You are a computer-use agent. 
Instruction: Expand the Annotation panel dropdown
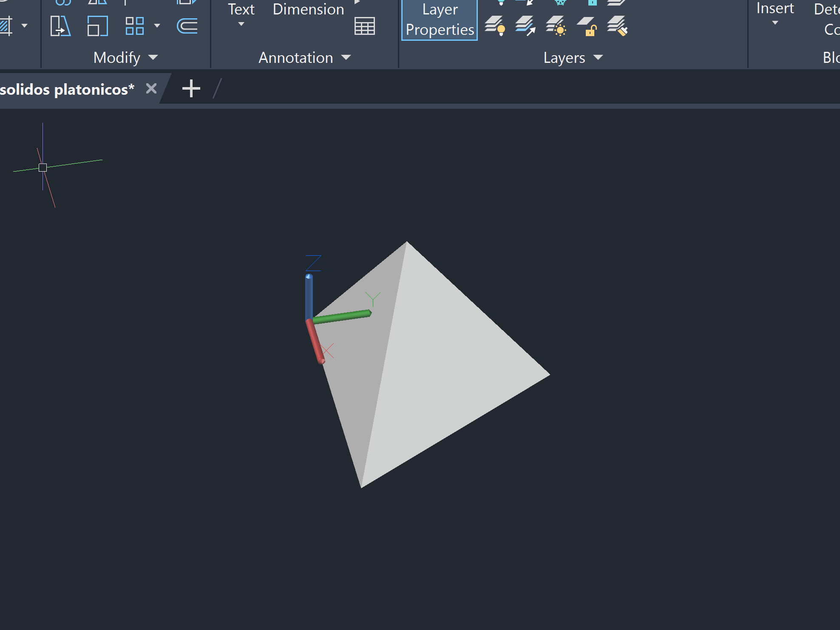(346, 57)
